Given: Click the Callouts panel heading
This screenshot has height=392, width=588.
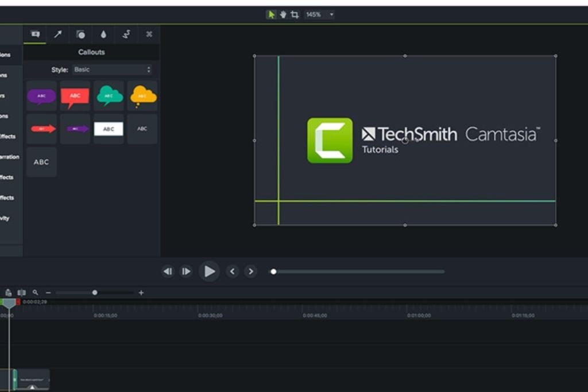Looking at the screenshot, I should coord(91,52).
